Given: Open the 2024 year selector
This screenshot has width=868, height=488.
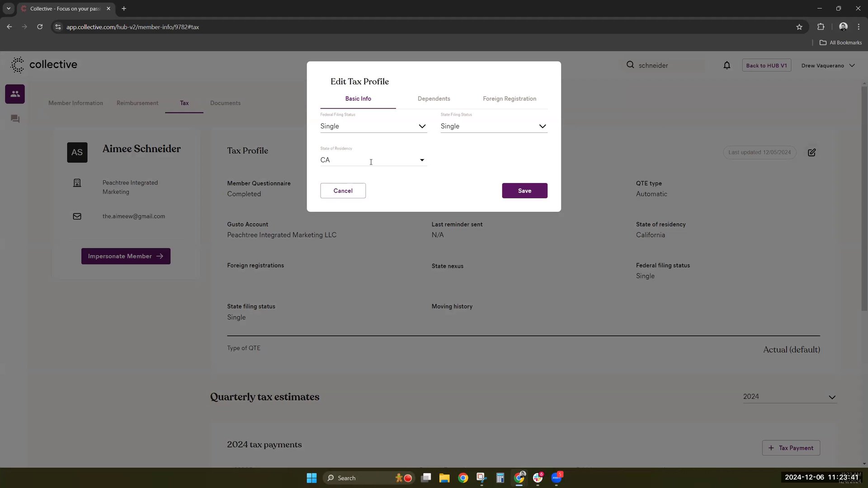Looking at the screenshot, I should (789, 397).
